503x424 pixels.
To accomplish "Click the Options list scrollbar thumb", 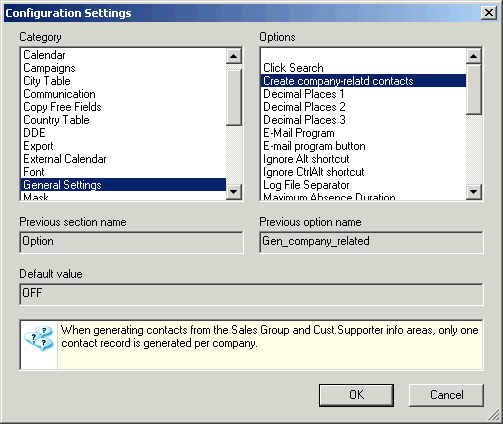I will point(474,89).
